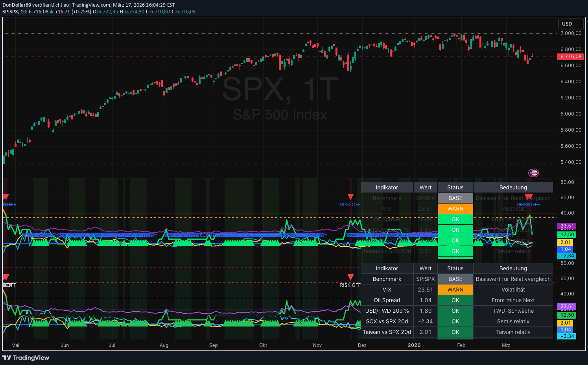Click the red triangle near Mrz in middle pane
588x365 pixels.
click(x=529, y=196)
